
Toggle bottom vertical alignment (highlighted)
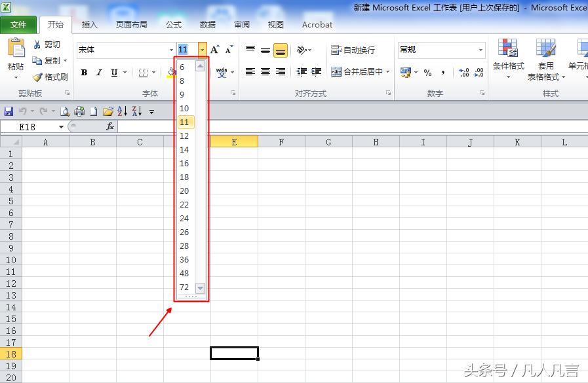pyautogui.click(x=281, y=50)
